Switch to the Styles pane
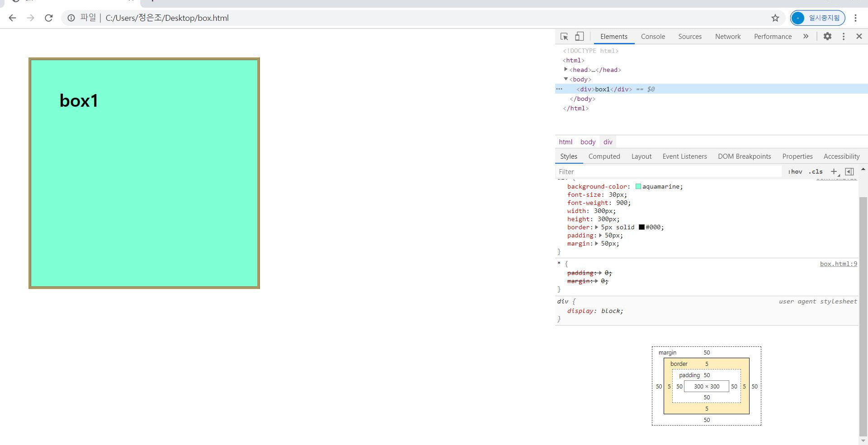The image size is (868, 445). coord(569,156)
